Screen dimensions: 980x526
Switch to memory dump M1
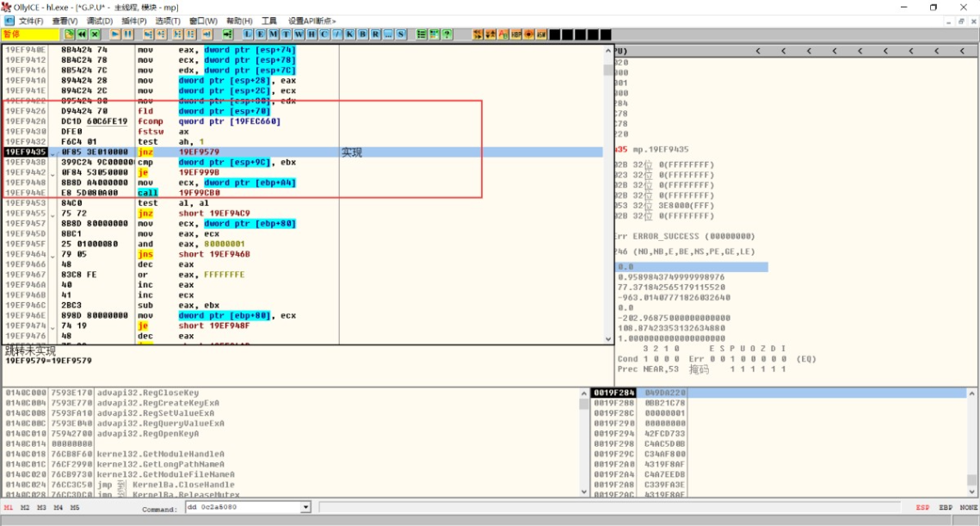(8, 508)
